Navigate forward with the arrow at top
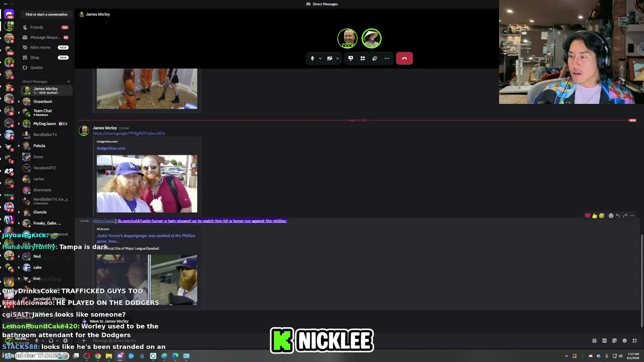644x362 pixels. tap(13, 4)
